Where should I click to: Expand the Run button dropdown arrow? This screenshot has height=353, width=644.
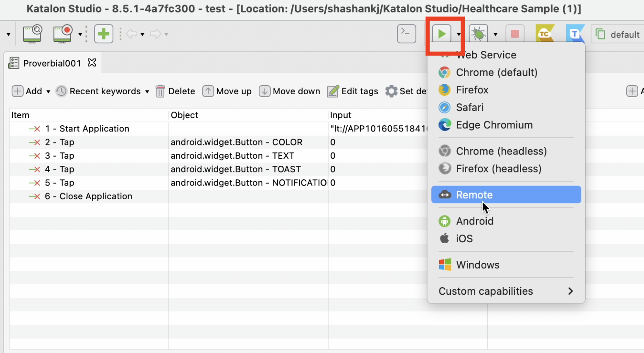(x=459, y=35)
